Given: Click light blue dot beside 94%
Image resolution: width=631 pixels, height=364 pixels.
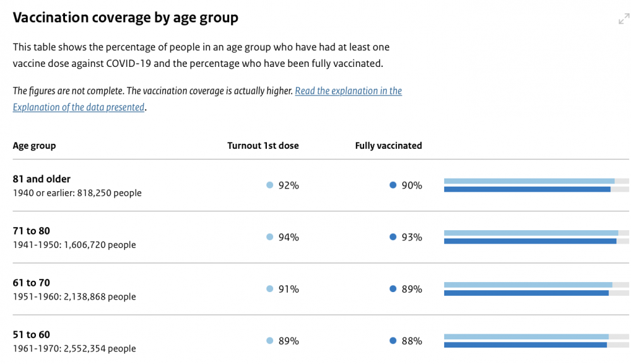Looking at the screenshot, I should [x=269, y=237].
